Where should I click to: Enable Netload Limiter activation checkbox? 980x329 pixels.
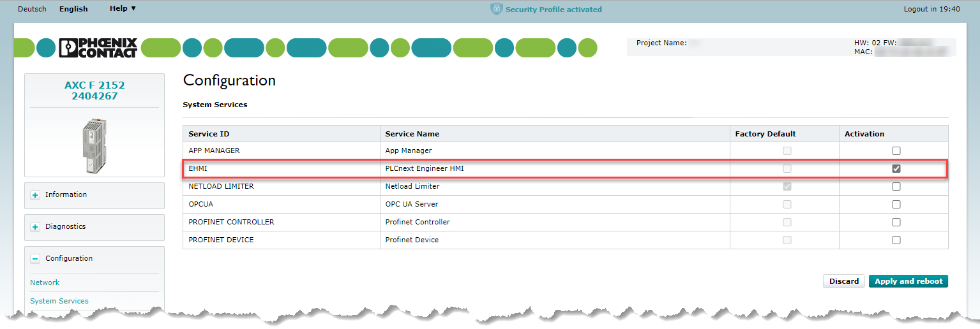(x=896, y=187)
